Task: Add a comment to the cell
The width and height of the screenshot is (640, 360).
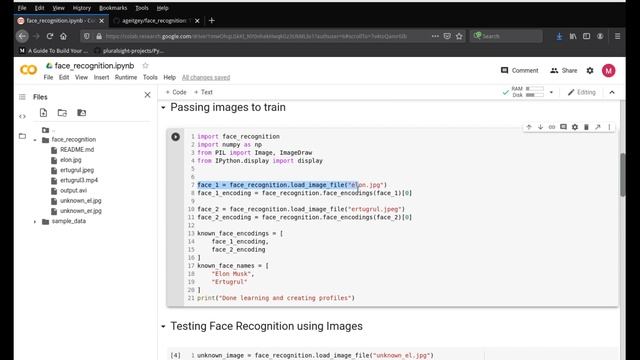Action: (x=563, y=127)
